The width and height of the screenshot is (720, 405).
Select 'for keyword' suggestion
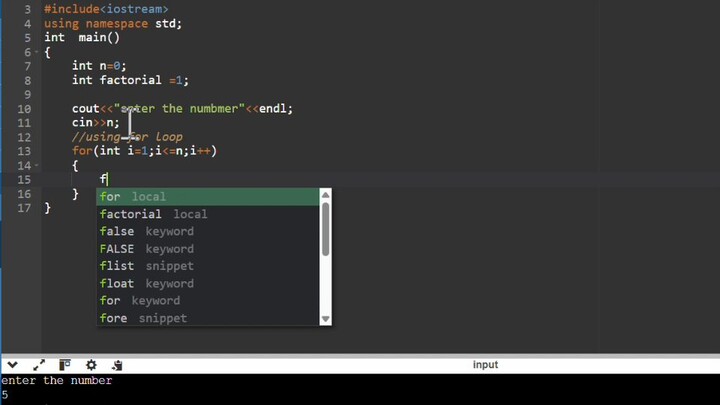click(x=208, y=301)
